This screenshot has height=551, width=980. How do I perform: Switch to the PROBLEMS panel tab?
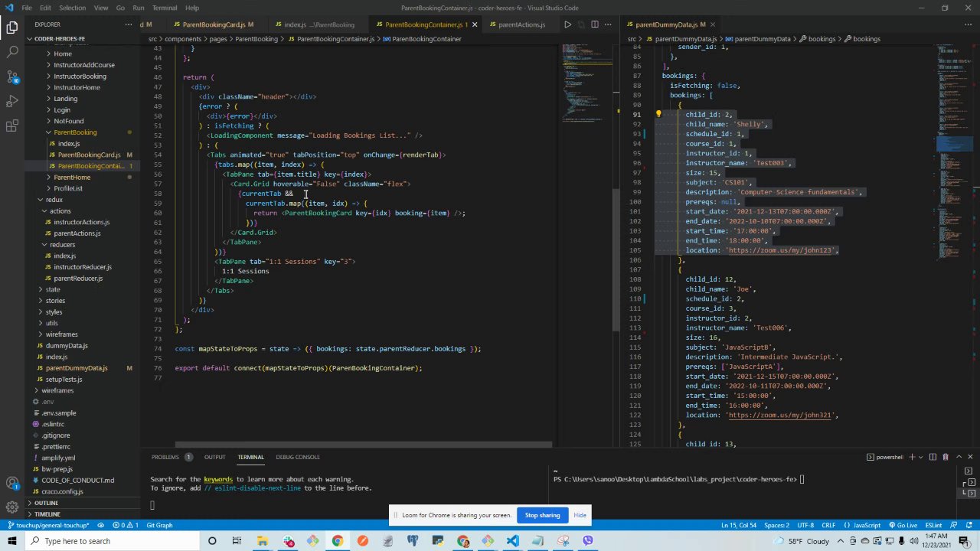coord(165,457)
